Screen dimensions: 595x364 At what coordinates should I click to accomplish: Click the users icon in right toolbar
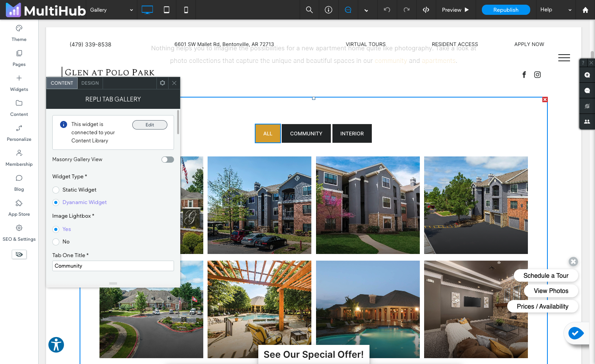click(587, 122)
